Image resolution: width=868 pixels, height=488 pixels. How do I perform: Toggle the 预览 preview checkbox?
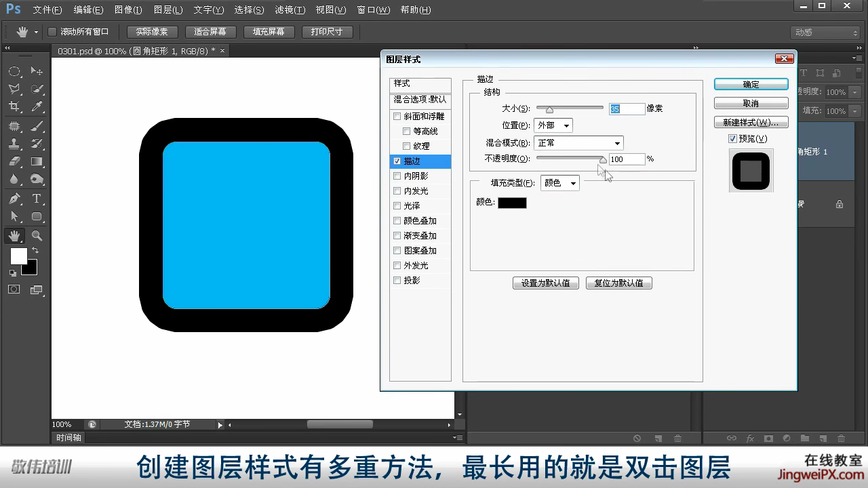(732, 139)
